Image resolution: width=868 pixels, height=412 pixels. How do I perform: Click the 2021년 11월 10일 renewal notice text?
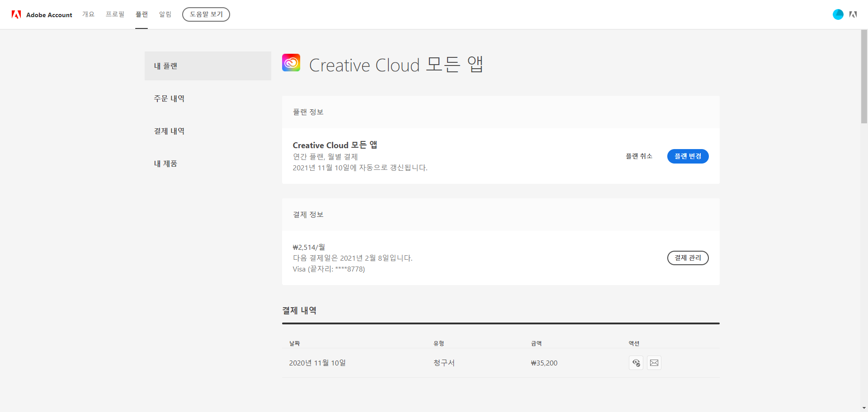click(360, 168)
